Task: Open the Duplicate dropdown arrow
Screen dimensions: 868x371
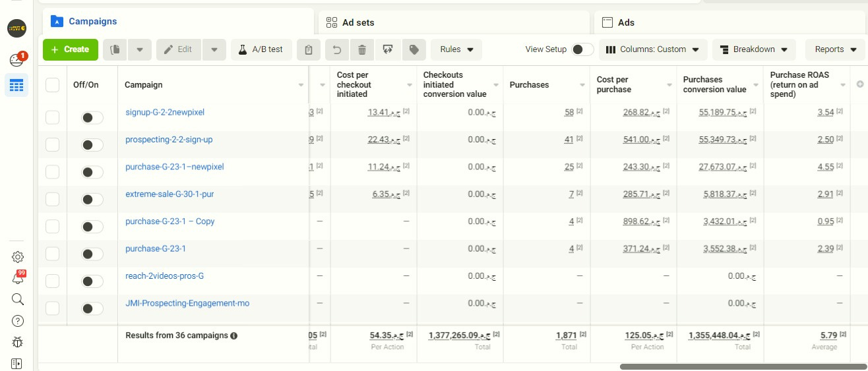Action: (x=140, y=49)
